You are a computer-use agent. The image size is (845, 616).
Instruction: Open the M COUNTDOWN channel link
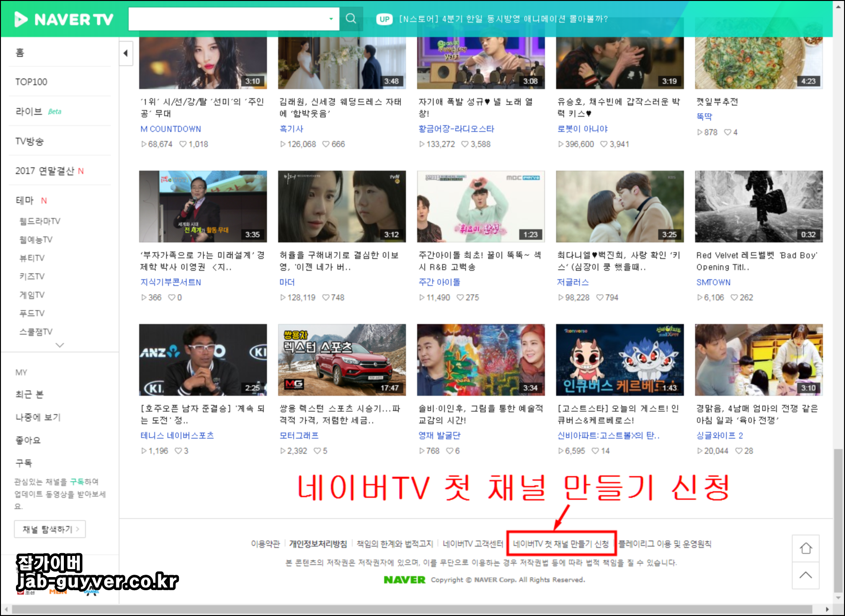click(x=171, y=129)
